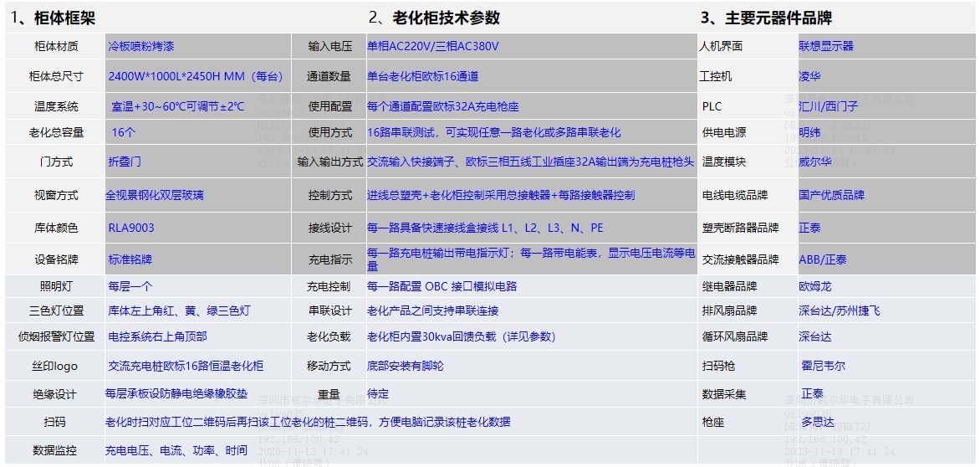Click the 多思达 gun holder brand
The width and height of the screenshot is (980, 467).
click(x=819, y=423)
